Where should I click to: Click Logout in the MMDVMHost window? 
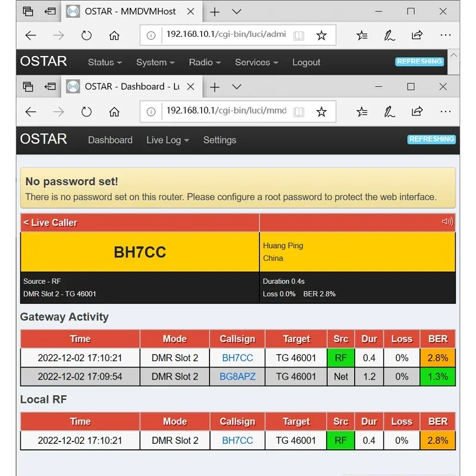coord(306,62)
